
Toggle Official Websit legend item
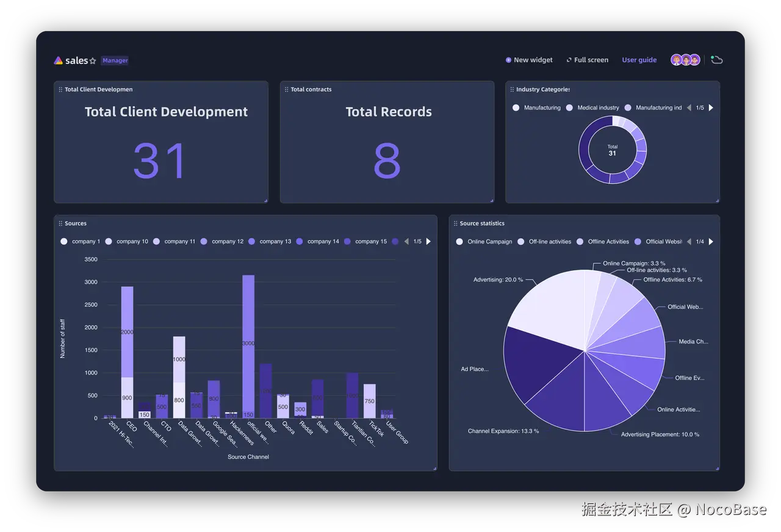(658, 242)
